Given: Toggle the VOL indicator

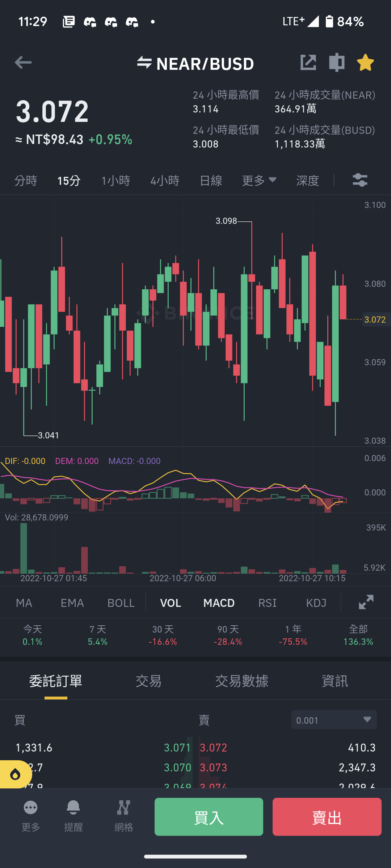Looking at the screenshot, I should click(171, 603).
